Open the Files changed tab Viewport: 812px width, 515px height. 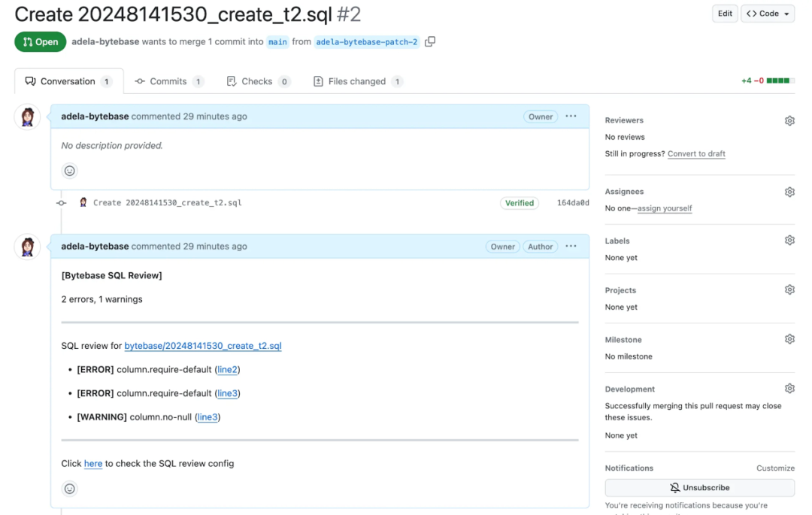[358, 81]
